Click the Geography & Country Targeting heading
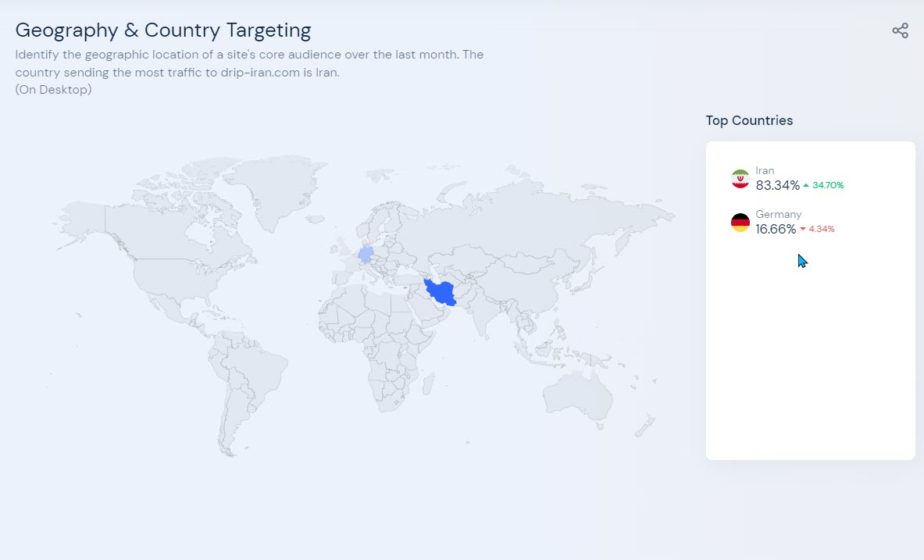The image size is (924, 560). (163, 30)
